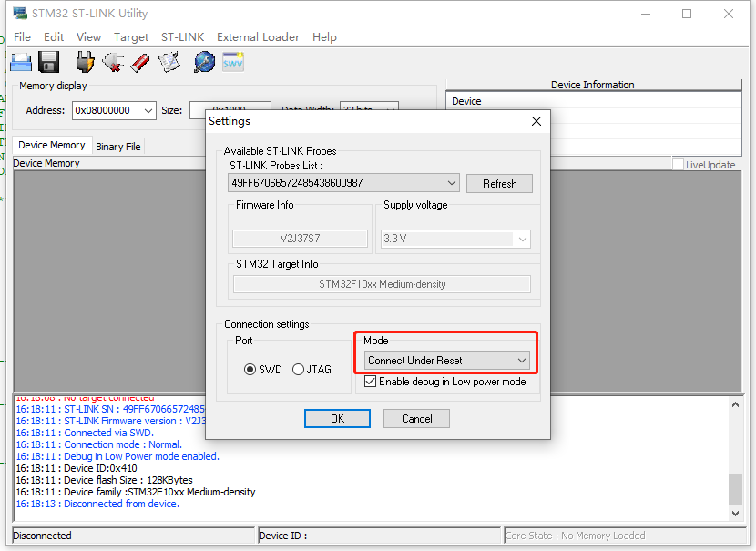Switch to the Device Memory tab
756x551 pixels.
click(x=52, y=145)
